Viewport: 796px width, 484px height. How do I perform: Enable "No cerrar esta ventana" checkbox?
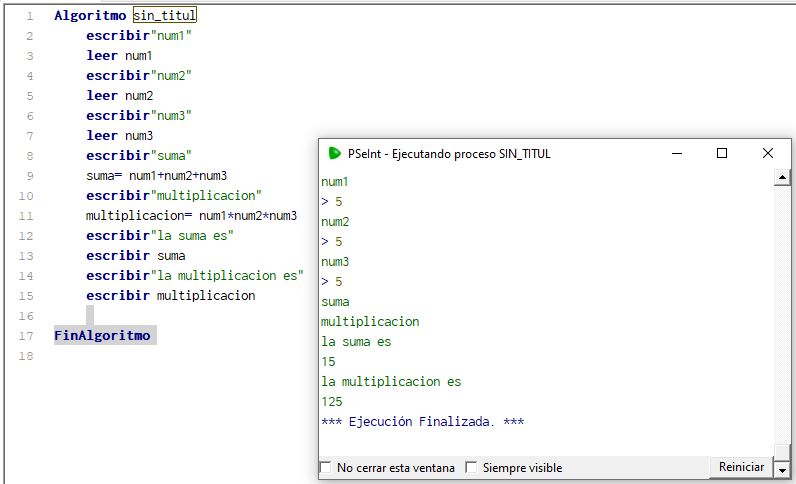(x=325, y=468)
